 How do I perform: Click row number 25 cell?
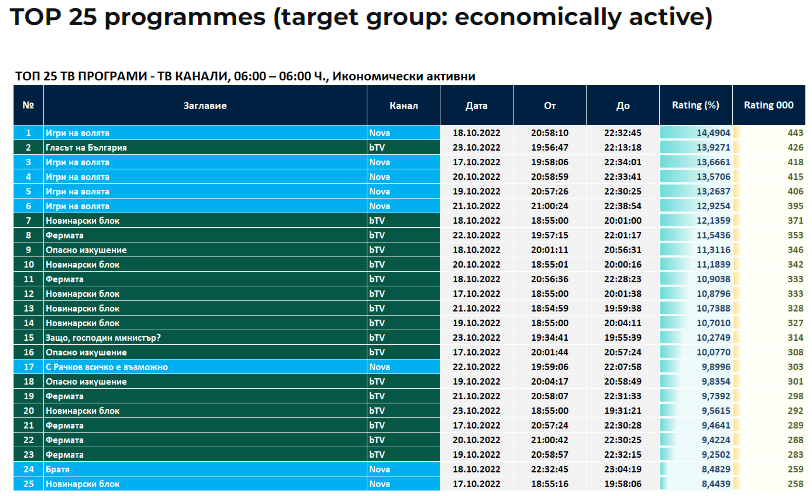[28, 484]
